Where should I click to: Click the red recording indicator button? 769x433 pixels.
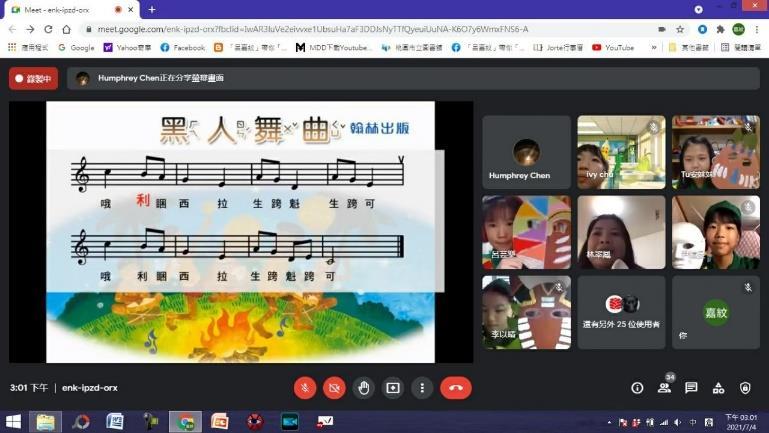point(33,78)
